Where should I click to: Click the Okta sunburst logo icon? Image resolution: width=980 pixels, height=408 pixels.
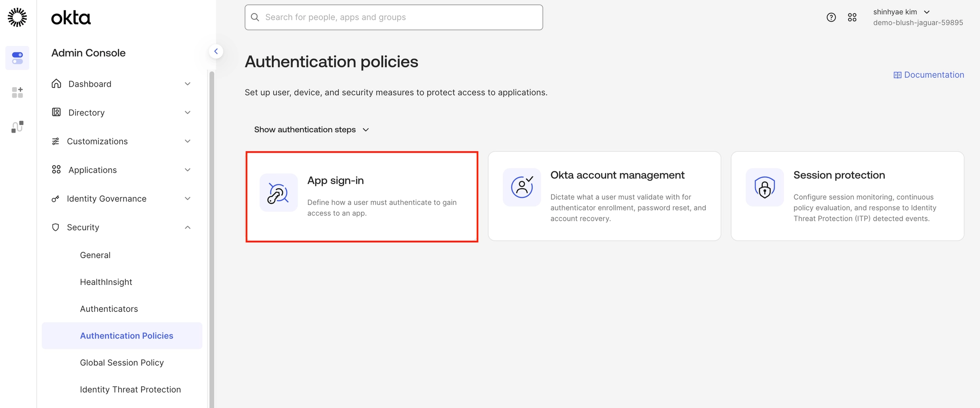click(x=17, y=17)
